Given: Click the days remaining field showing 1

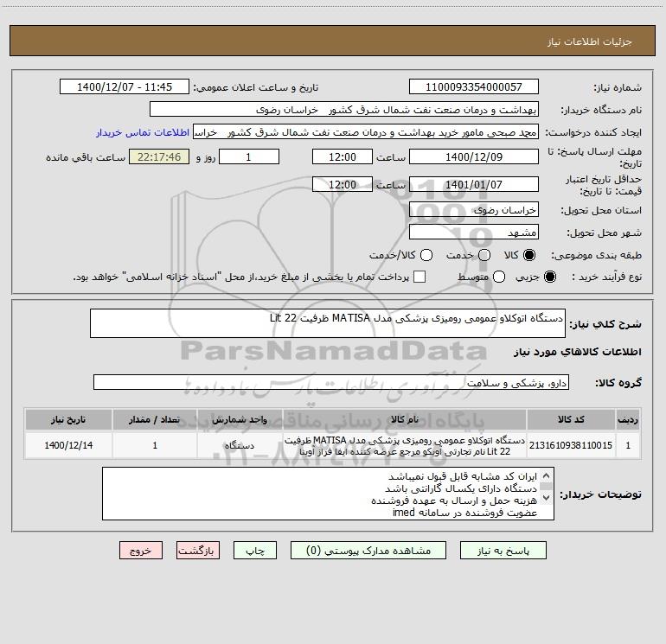Looking at the screenshot, I should [249, 156].
